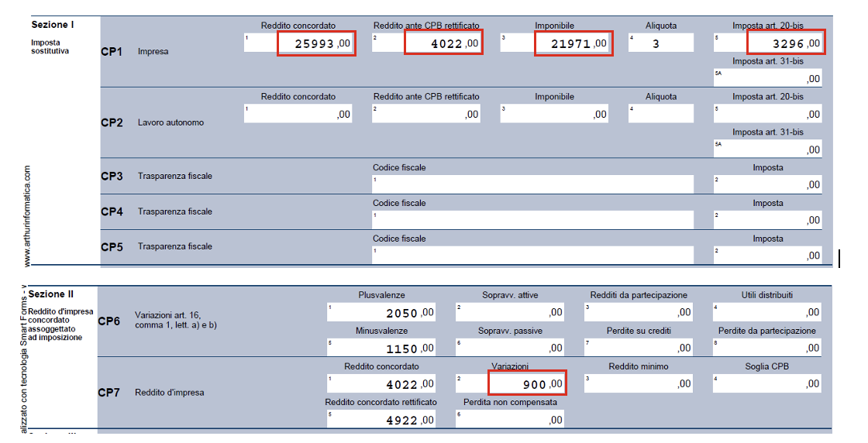Select the CP6 Minusvalenze field

382,349
